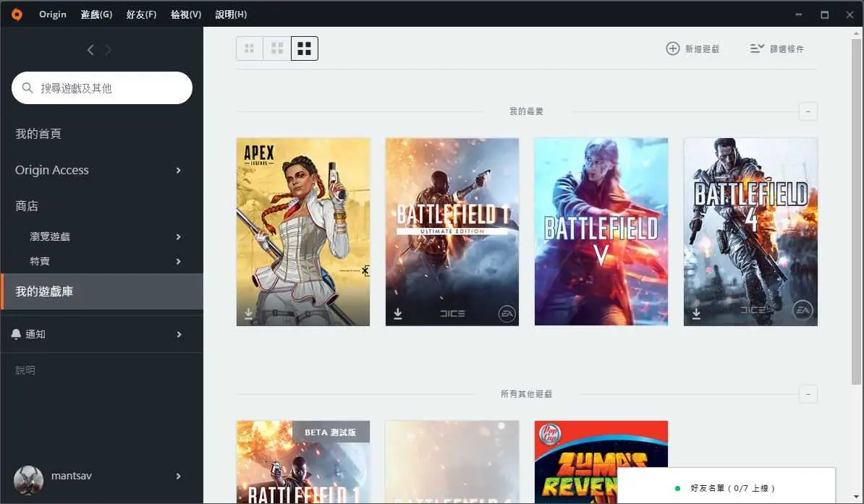Viewport: 864px width, 504px height.
Task: Click the 說明 link in sidebar
Action: (x=25, y=370)
